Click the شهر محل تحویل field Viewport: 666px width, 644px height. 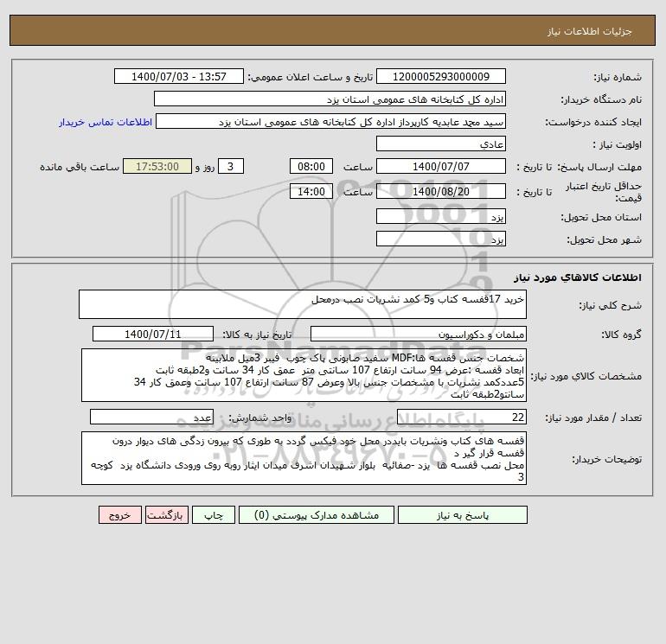(441, 239)
